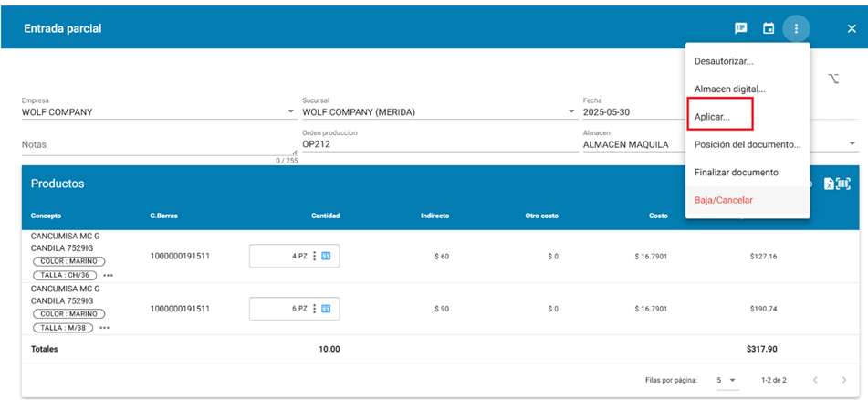Click the 6 PZ quantity field
This screenshot has width=868, height=400.
click(294, 309)
